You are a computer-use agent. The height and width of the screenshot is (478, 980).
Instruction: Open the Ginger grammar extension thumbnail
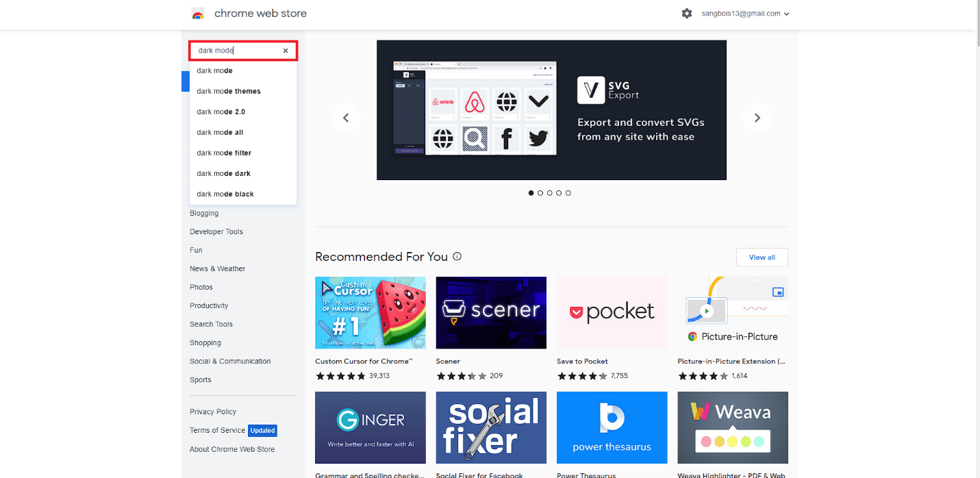click(x=370, y=427)
